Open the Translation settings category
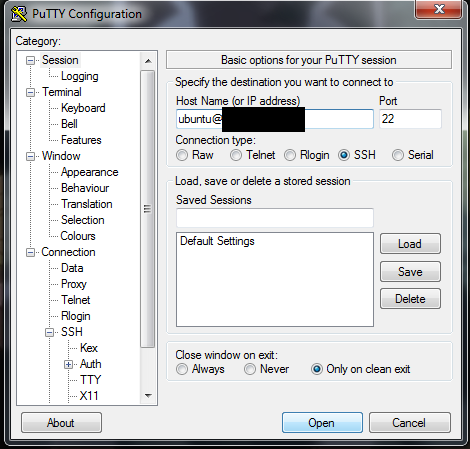 point(87,204)
